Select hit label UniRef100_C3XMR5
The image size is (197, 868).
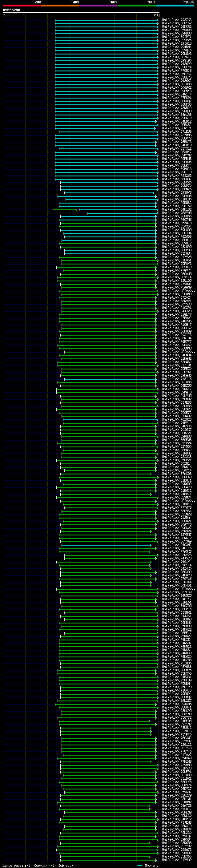(177, 247)
